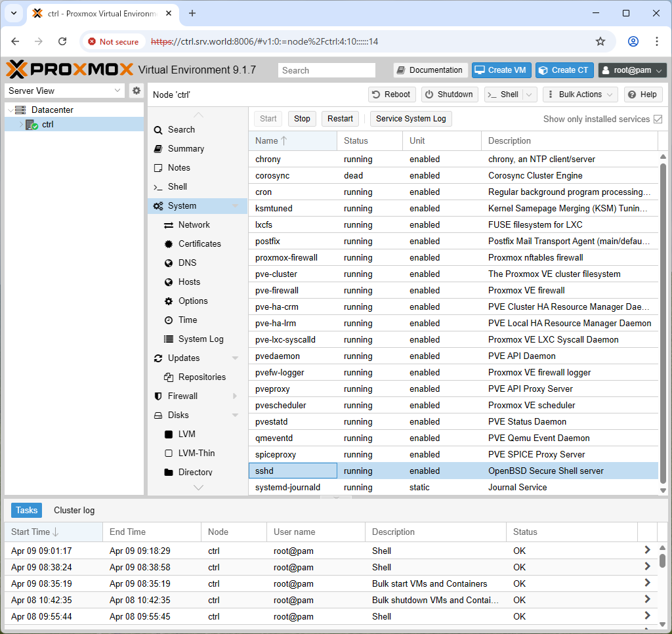Open DNS settings globe icon
Image resolution: width=672 pixels, height=634 pixels.
pyautogui.click(x=169, y=263)
